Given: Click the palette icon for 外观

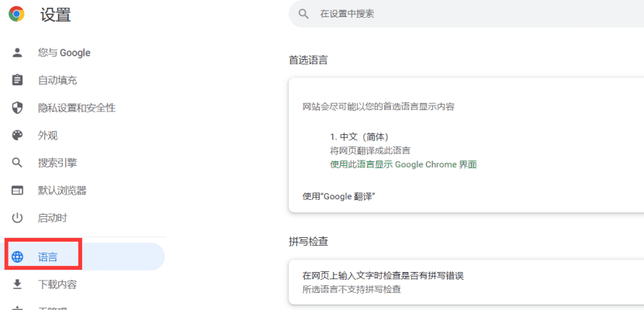Looking at the screenshot, I should pos(17,136).
